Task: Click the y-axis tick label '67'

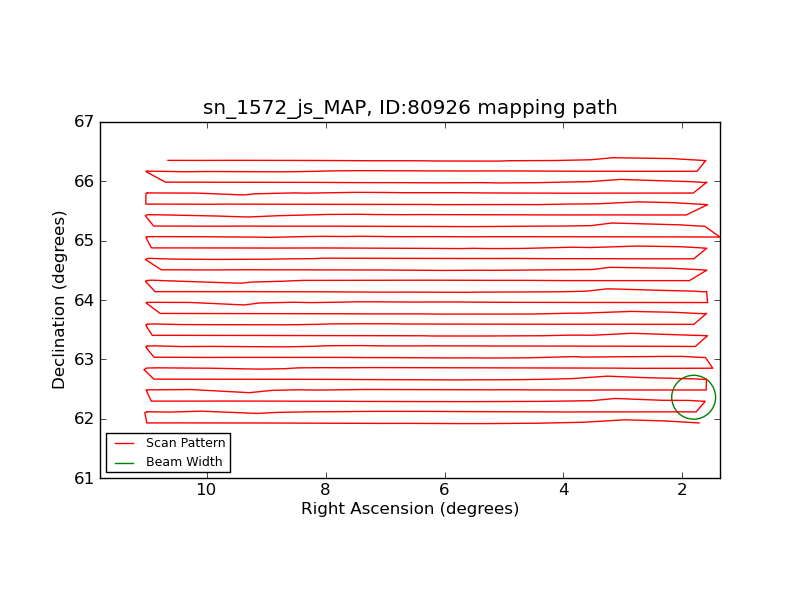Action: (84, 122)
